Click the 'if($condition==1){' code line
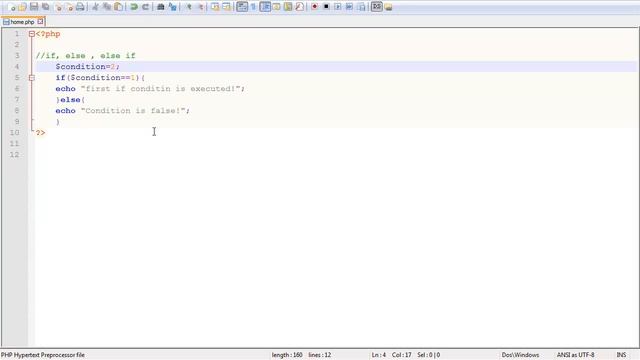 100,78
